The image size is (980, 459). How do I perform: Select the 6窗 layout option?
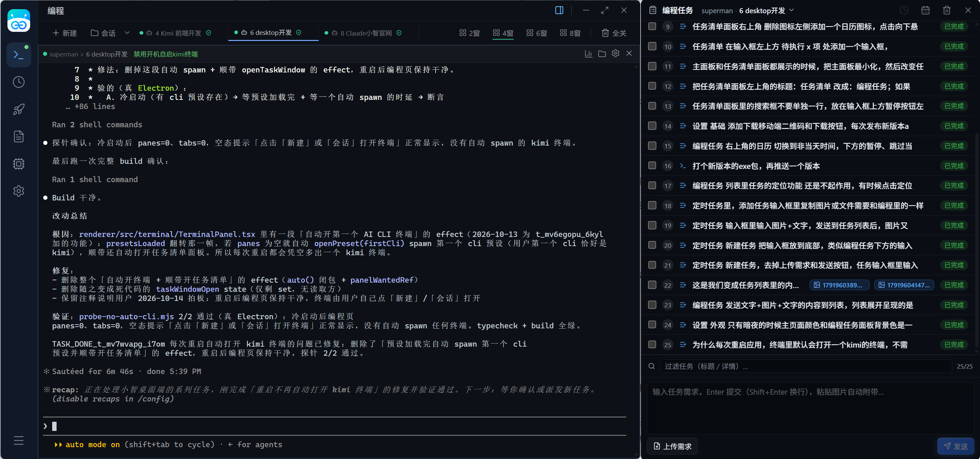click(537, 33)
